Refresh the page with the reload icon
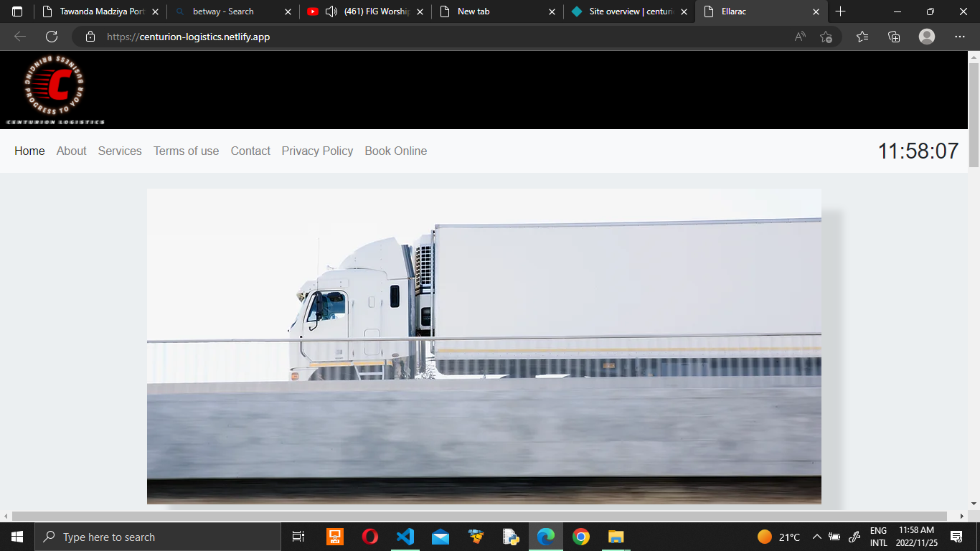The image size is (980, 551). (52, 37)
